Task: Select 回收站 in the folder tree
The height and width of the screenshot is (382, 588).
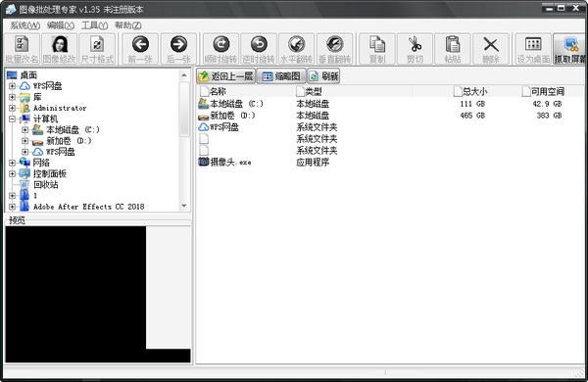Action: pyautogui.click(x=46, y=185)
